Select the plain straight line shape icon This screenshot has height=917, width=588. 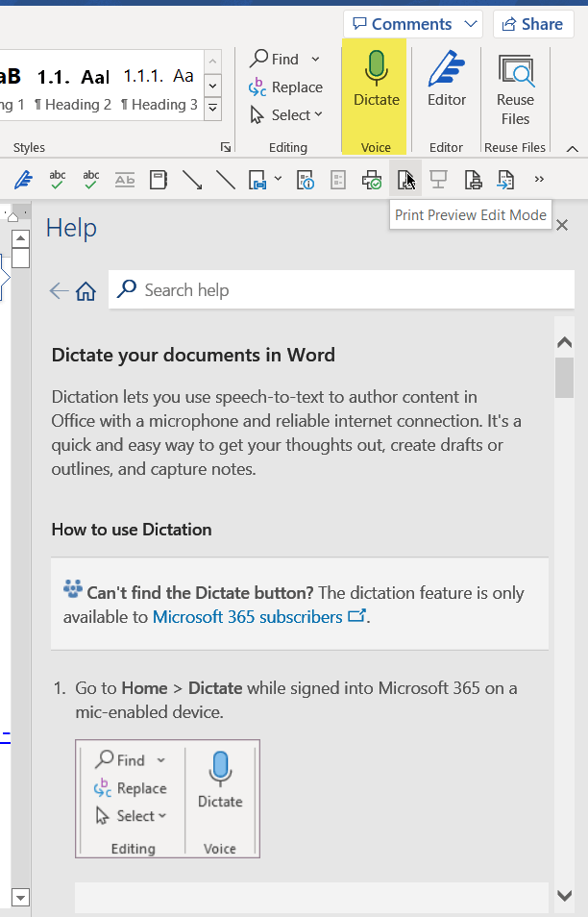pos(225,180)
